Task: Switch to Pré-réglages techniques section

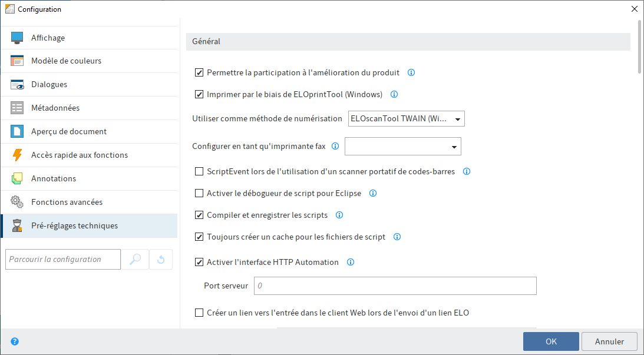Action: click(74, 225)
